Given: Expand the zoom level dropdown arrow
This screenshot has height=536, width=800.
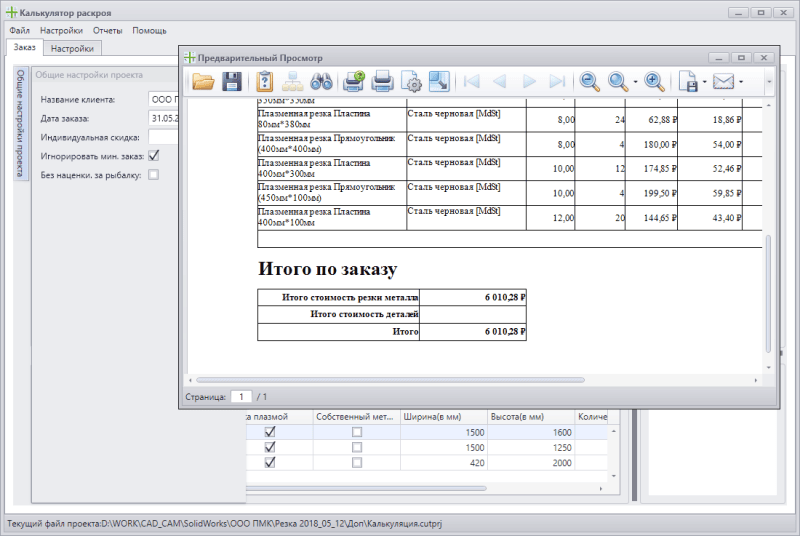Looking at the screenshot, I should (x=634, y=82).
